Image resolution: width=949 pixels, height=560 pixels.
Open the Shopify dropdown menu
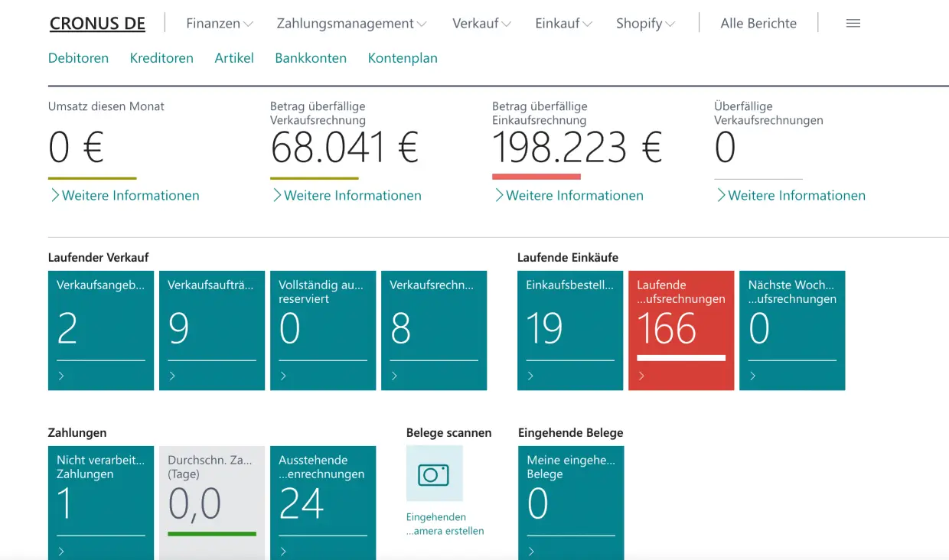[x=645, y=24]
